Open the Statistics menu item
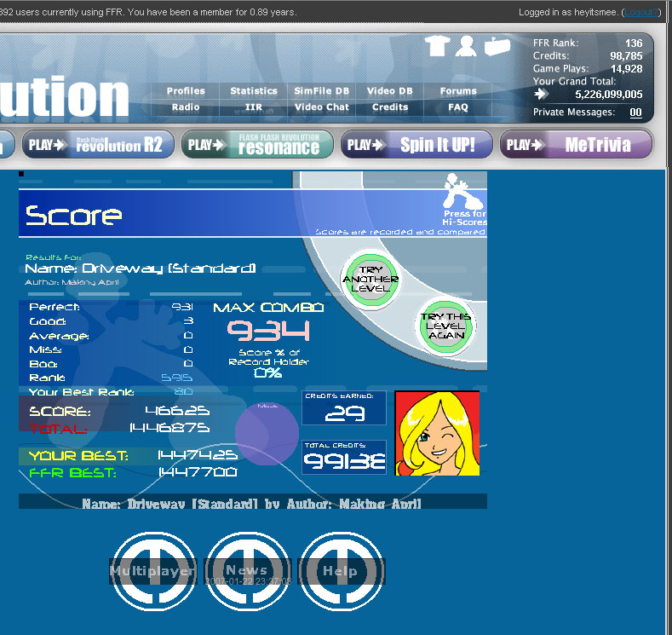 tap(254, 91)
